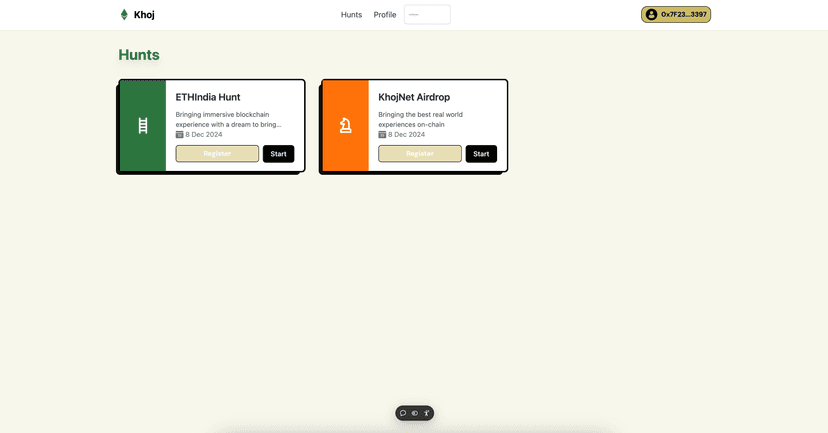
Task: Select the KhojNet Airdrop card title
Action: click(414, 97)
